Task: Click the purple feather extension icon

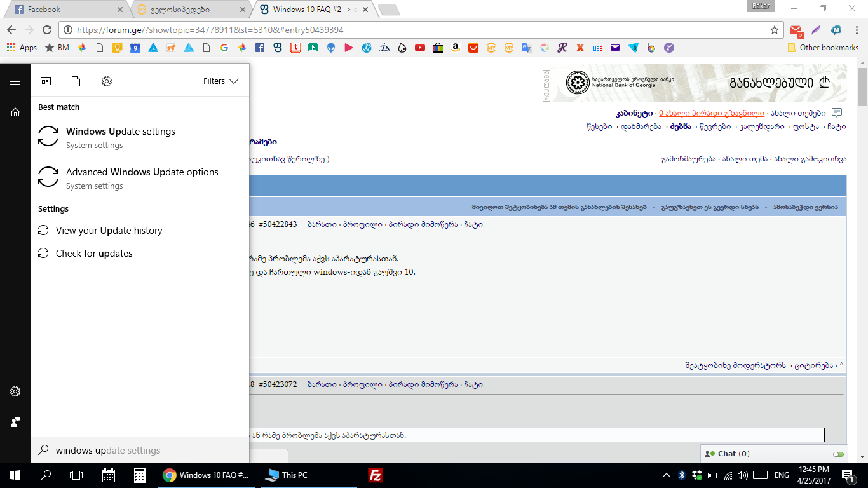Action: coord(817,30)
